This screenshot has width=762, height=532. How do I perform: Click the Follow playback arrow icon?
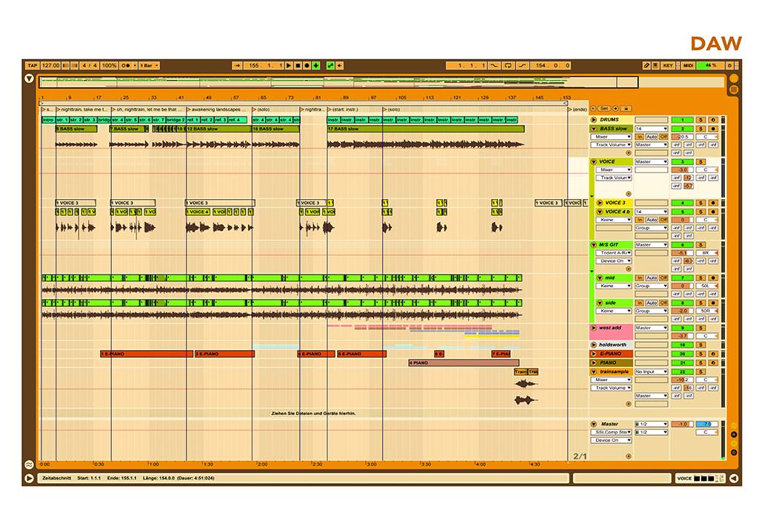[238, 66]
